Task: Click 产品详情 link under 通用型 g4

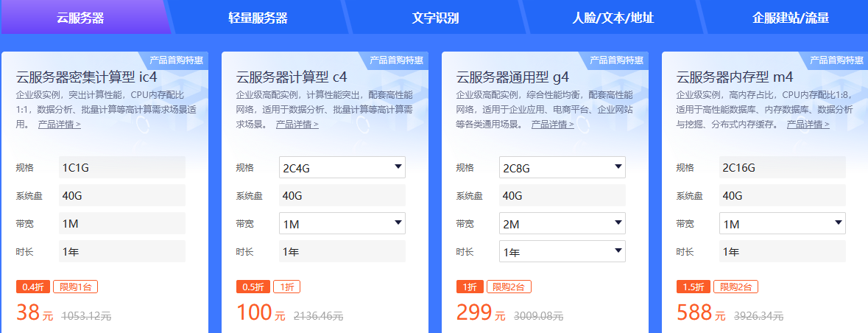Action: 552,125
